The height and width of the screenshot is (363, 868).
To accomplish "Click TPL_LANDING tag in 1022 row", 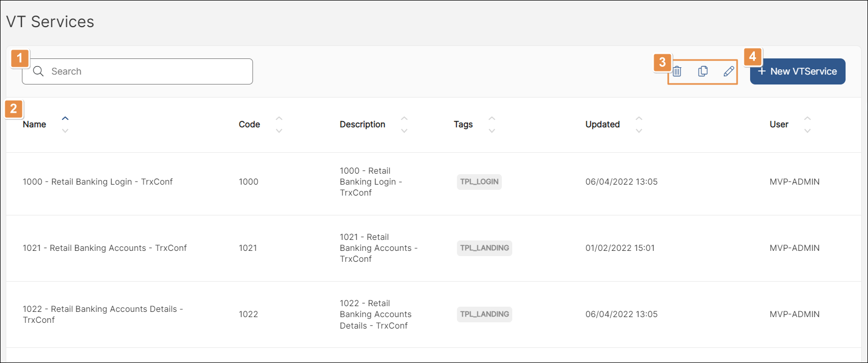I will tap(485, 314).
